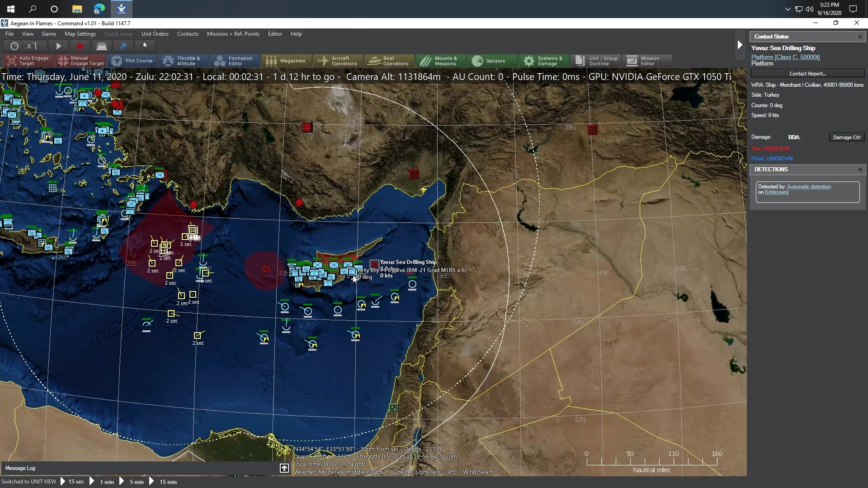Open the Mission Editor

click(x=647, y=61)
